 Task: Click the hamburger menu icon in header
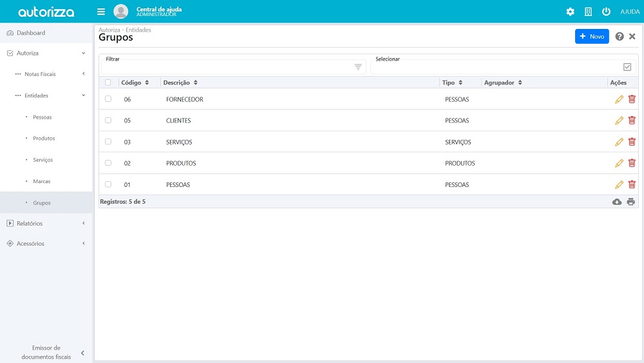tap(101, 12)
